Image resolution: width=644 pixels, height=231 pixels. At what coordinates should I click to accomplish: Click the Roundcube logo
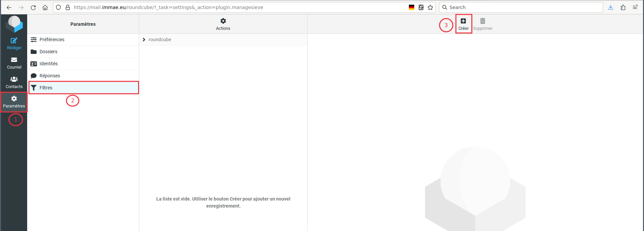tap(14, 24)
